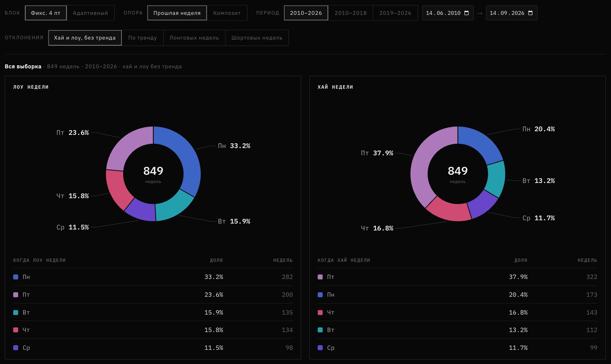Click teal Вт swatch in low-of-week table

tap(16, 313)
